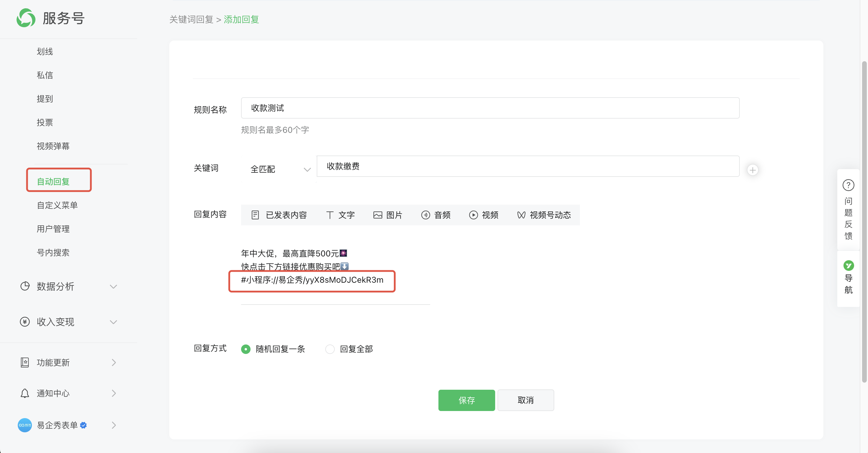The width and height of the screenshot is (868, 453).
Task: Pick the 音频 audio reply icon
Action: pyautogui.click(x=425, y=215)
